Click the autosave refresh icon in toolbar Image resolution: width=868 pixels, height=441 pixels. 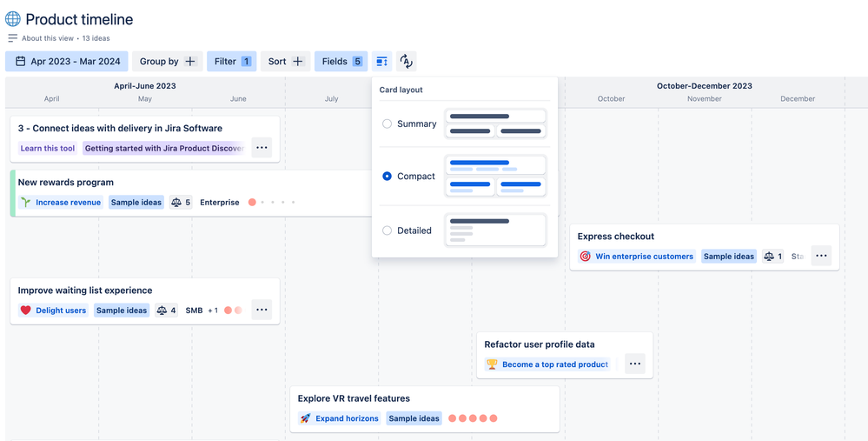[x=407, y=62]
